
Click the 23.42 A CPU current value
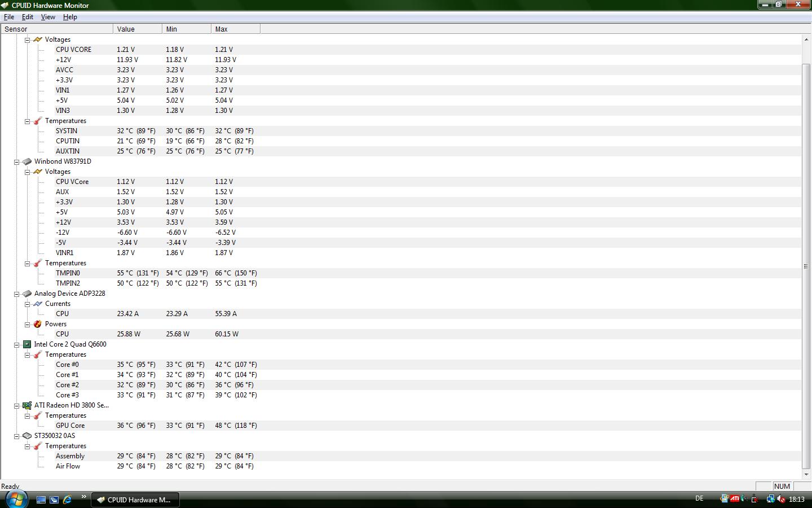click(x=128, y=314)
